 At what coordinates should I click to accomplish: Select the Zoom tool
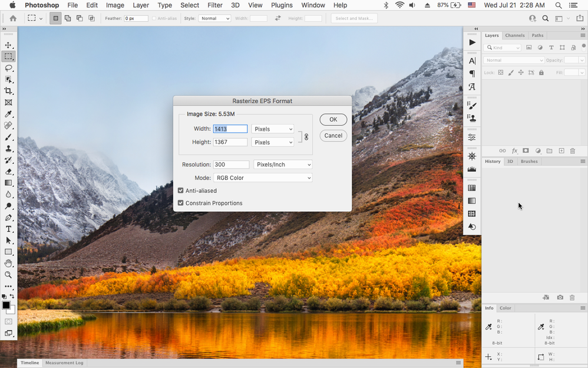pyautogui.click(x=8, y=275)
